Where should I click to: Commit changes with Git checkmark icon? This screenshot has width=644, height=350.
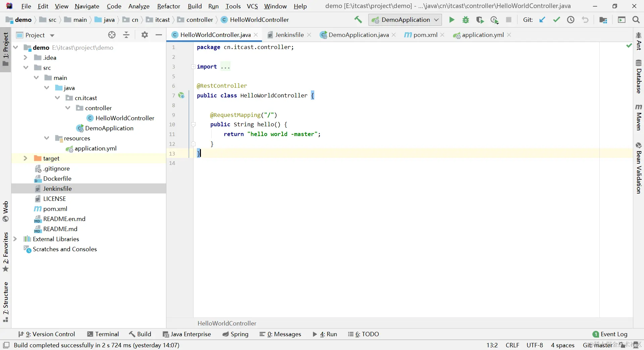click(x=556, y=20)
